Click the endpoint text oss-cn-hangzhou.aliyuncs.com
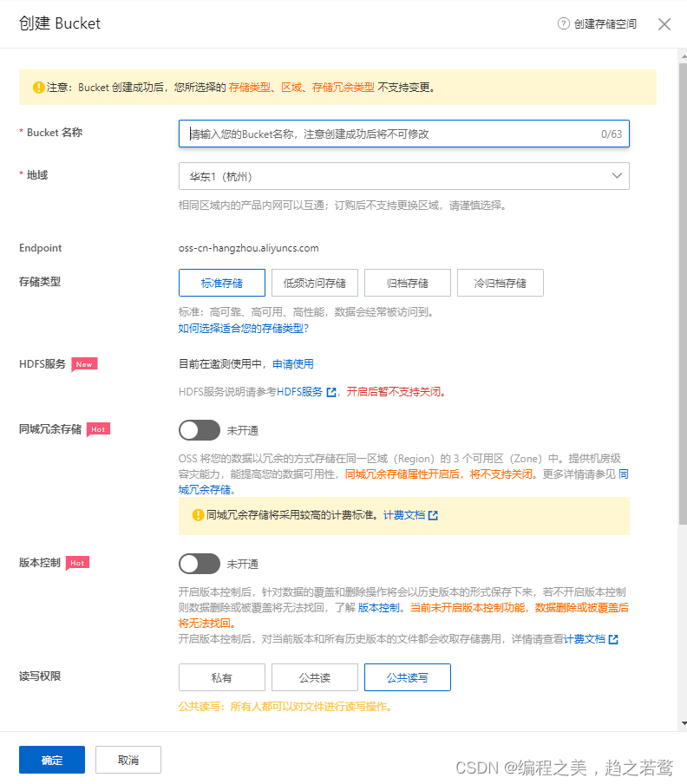The image size is (687, 784). click(248, 248)
